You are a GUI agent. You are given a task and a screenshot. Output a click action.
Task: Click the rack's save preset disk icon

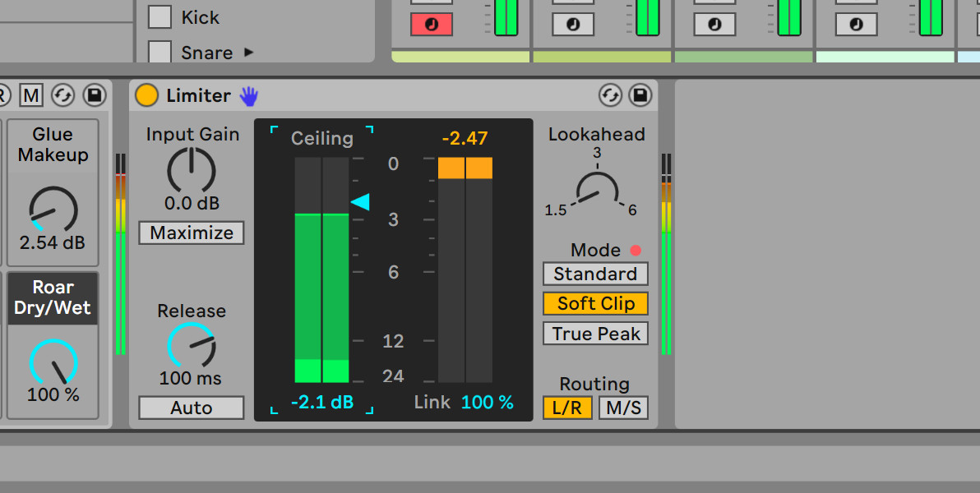click(94, 95)
